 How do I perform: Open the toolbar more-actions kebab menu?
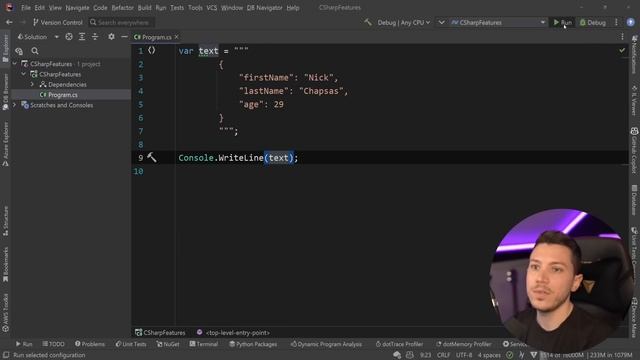pos(616,22)
